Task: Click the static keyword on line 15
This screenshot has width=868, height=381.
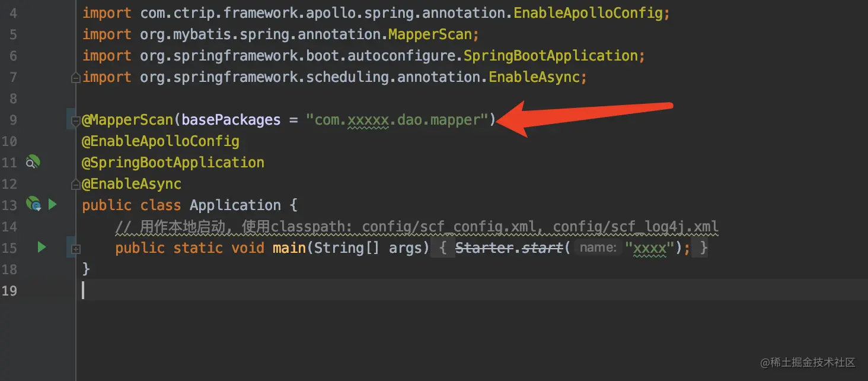Action: pos(198,248)
